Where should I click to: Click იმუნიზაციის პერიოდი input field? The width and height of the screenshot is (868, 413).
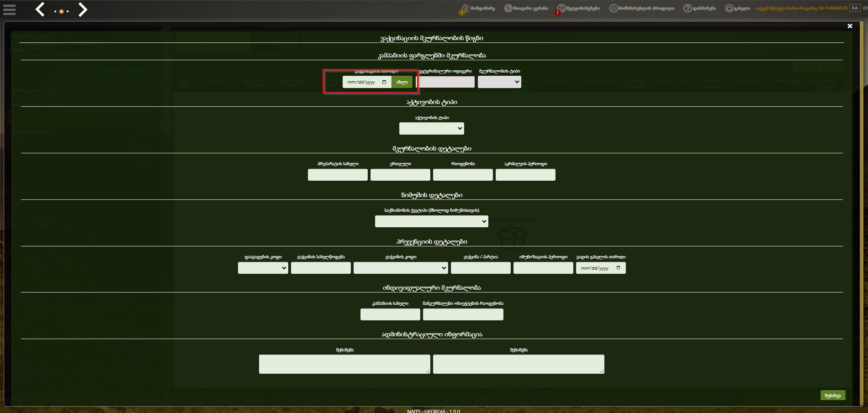(543, 268)
